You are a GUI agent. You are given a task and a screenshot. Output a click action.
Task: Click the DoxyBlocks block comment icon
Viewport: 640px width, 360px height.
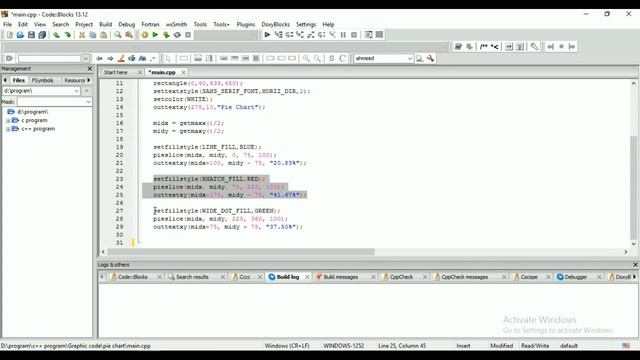[484, 47]
